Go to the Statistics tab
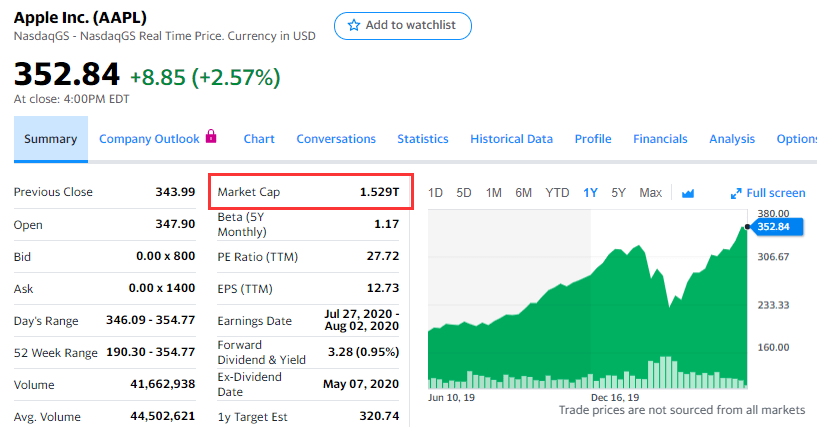The width and height of the screenshot is (817, 427). click(422, 139)
